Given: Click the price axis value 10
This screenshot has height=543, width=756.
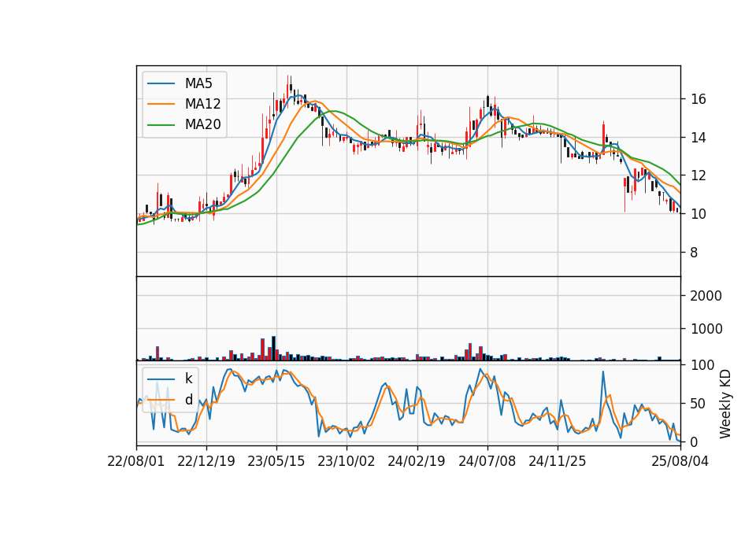Looking at the screenshot, I should coord(699,214).
